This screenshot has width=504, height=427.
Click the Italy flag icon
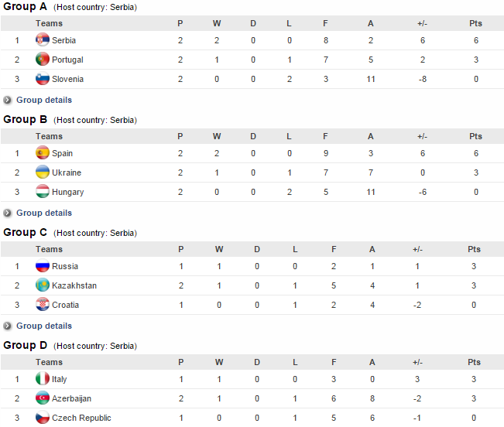(x=43, y=379)
